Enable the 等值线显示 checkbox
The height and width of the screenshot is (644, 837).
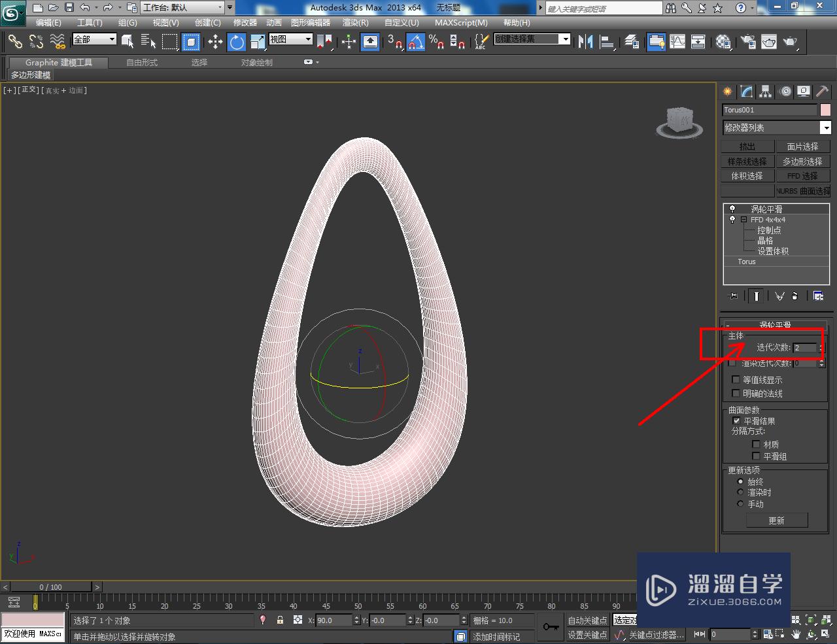click(736, 379)
